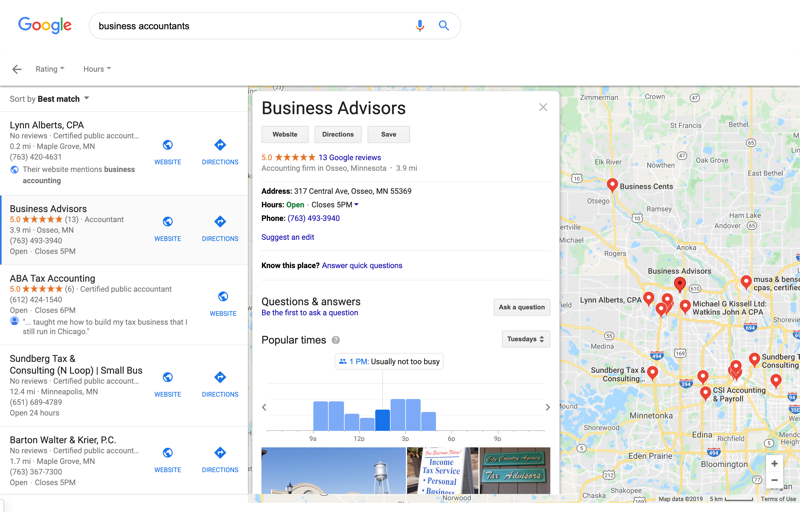Open the Tuesdays day selector
800x512 pixels.
tap(526, 339)
